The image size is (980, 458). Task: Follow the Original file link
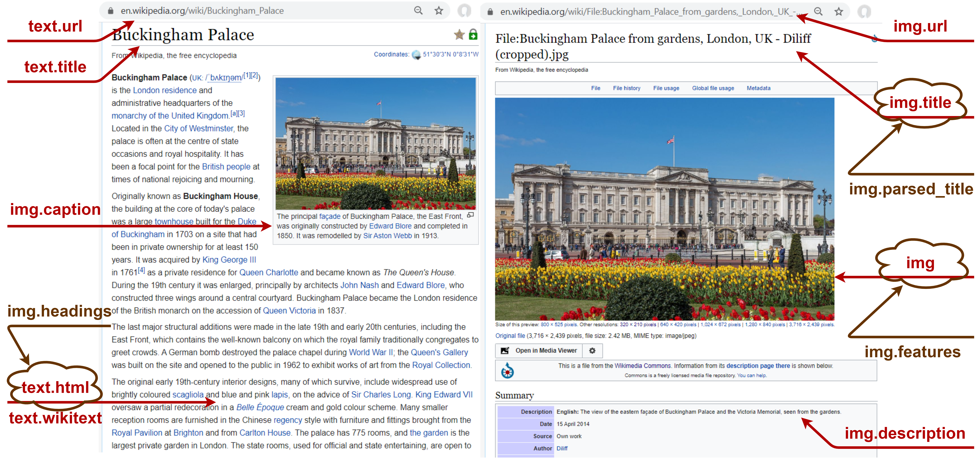[510, 336]
